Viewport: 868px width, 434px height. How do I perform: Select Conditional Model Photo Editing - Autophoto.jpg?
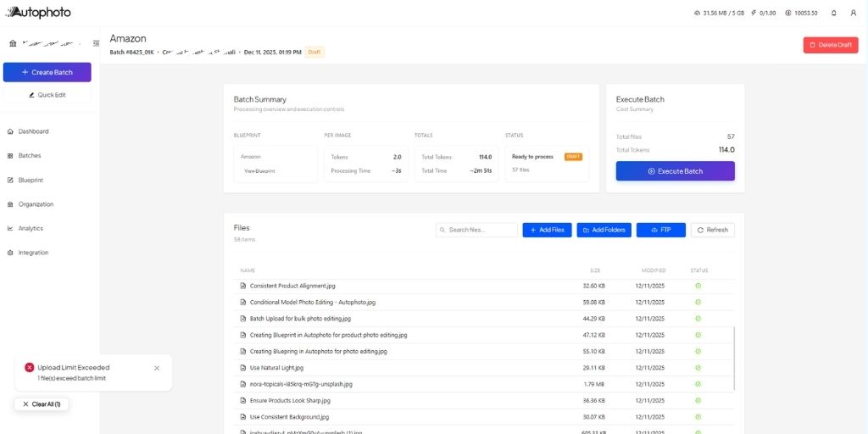click(313, 303)
